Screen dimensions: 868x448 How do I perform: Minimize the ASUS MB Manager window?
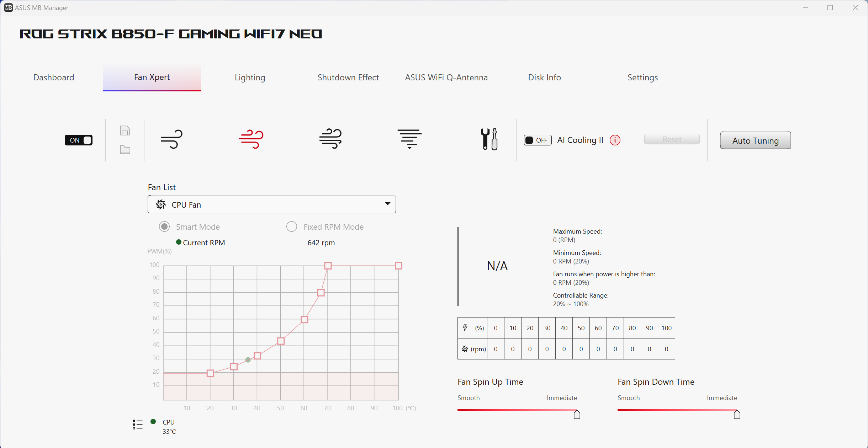(806, 7)
